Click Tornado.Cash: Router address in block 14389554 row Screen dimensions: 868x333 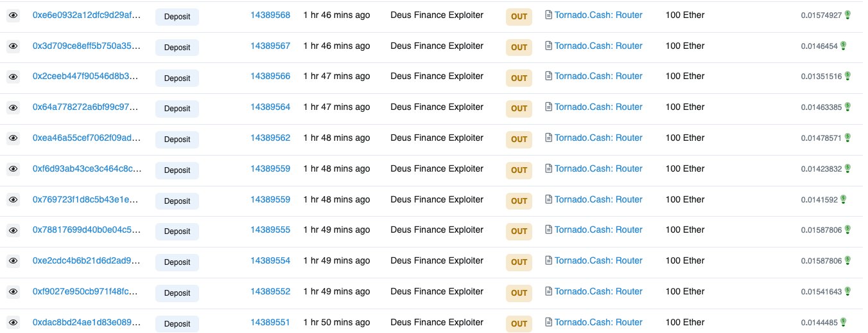(x=598, y=260)
